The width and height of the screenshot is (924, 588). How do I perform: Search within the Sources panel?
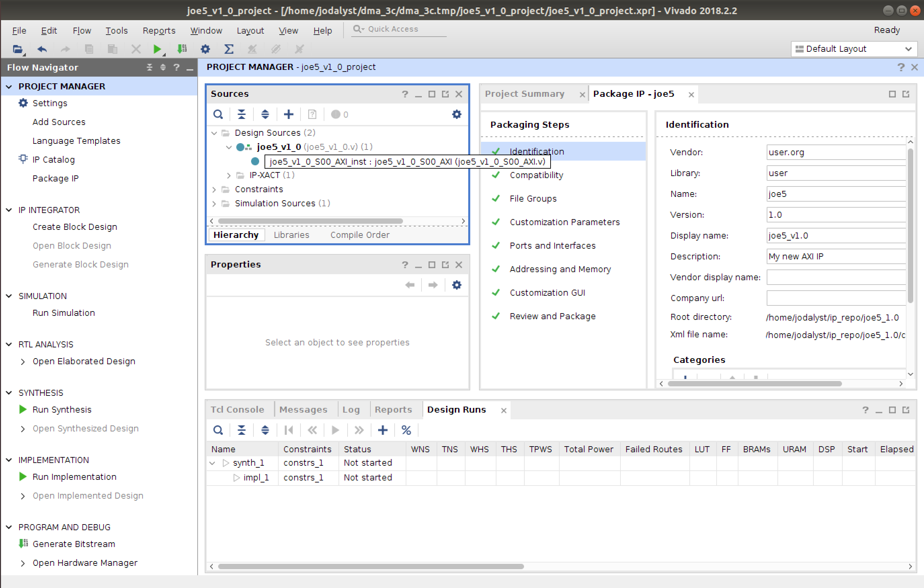[x=218, y=114]
